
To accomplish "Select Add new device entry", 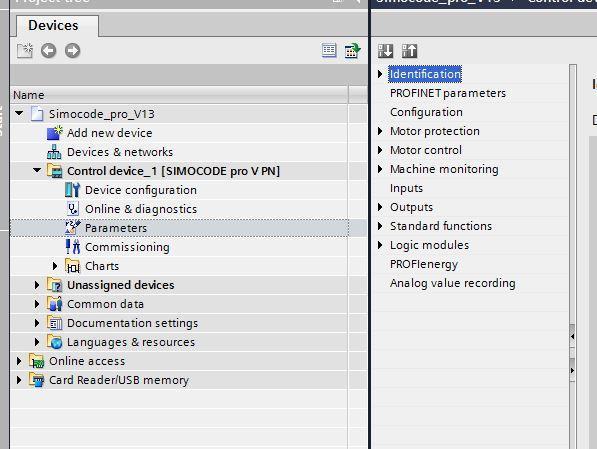I will pos(110,133).
